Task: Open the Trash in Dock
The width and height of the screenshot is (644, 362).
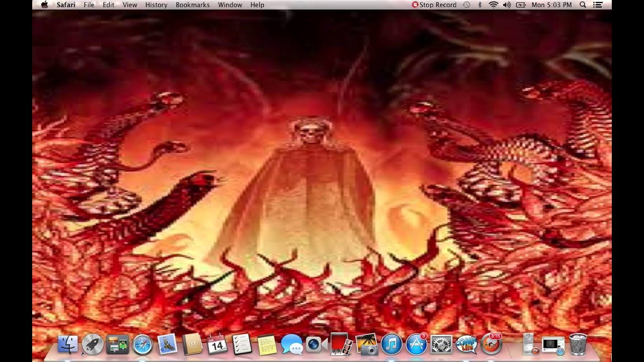Action: pyautogui.click(x=578, y=344)
